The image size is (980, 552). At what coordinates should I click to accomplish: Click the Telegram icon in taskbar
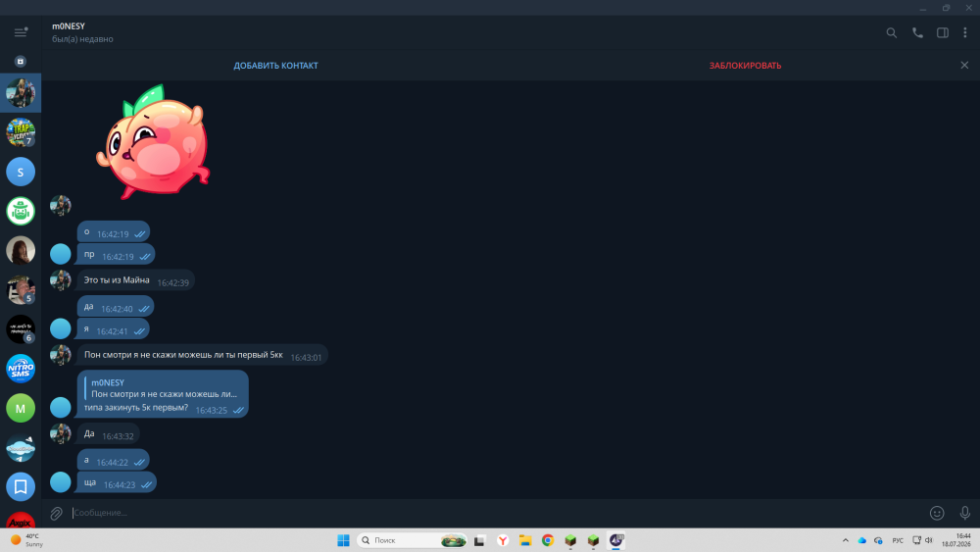615,540
